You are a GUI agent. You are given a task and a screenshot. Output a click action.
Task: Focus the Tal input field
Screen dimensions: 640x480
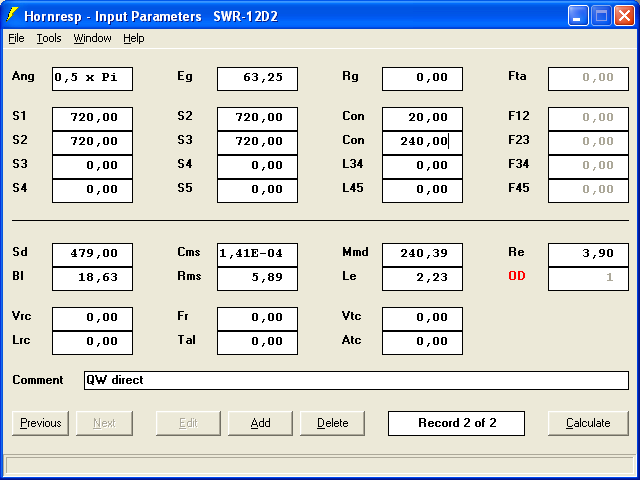258,343
